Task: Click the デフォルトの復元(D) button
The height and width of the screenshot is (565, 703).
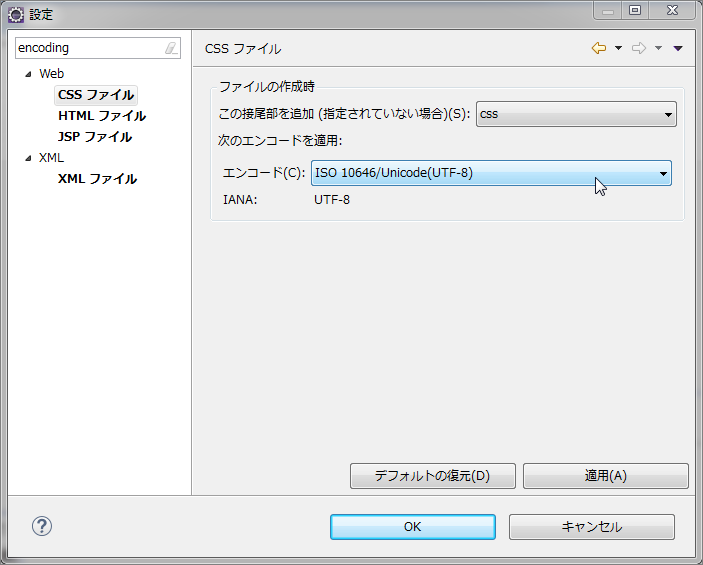Action: [433, 476]
